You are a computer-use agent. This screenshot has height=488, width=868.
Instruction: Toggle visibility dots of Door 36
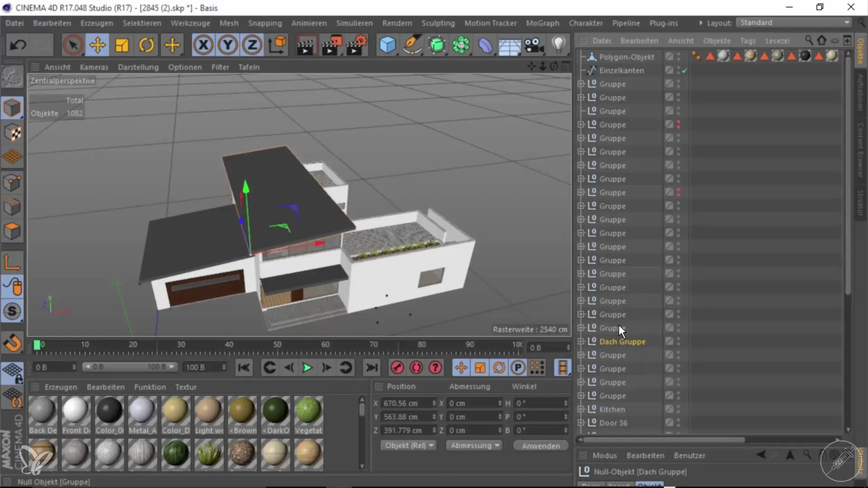(x=679, y=422)
